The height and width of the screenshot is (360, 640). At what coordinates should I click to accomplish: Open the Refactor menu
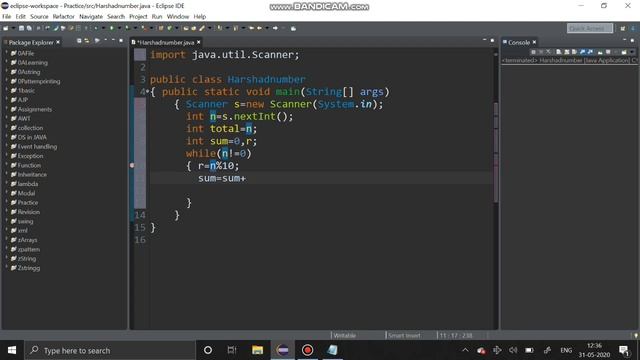tap(63, 16)
